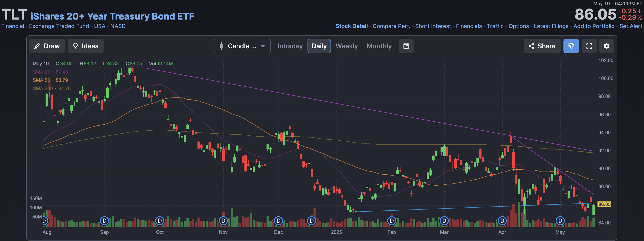This screenshot has width=644, height=241.
Task: Click the candlestick icon in chart type selector
Action: [221, 46]
